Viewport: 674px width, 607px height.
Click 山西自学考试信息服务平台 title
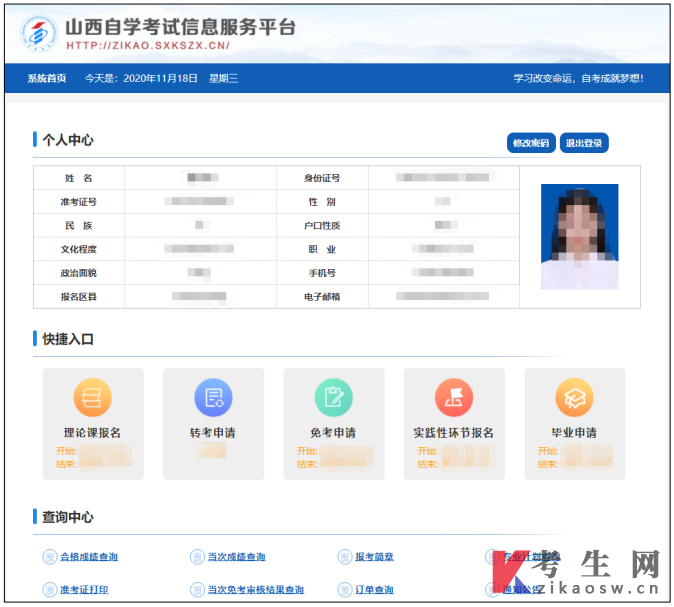(181, 27)
